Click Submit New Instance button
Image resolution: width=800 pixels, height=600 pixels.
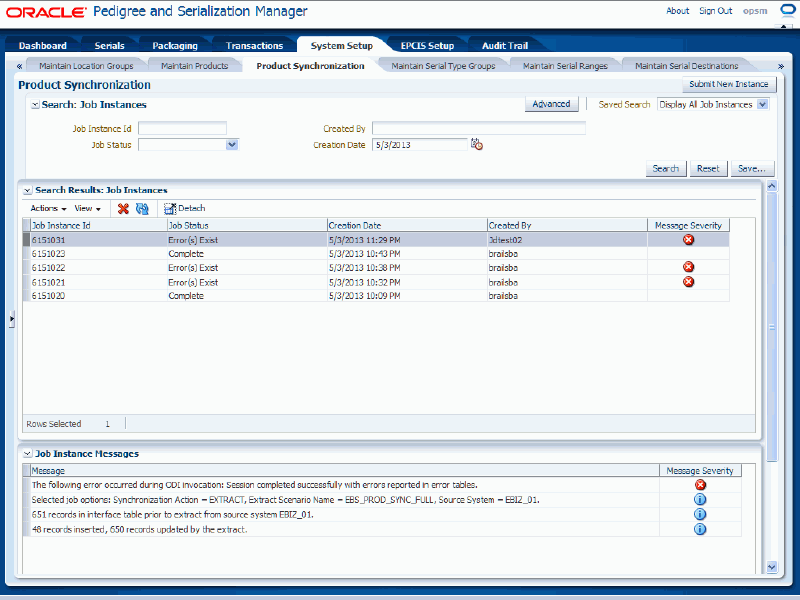(729, 84)
